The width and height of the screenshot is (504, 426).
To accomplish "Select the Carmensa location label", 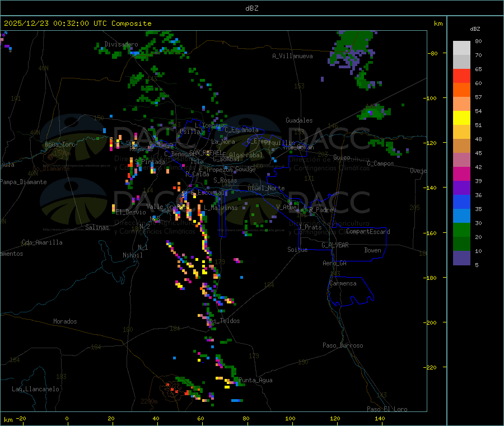I will [343, 283].
